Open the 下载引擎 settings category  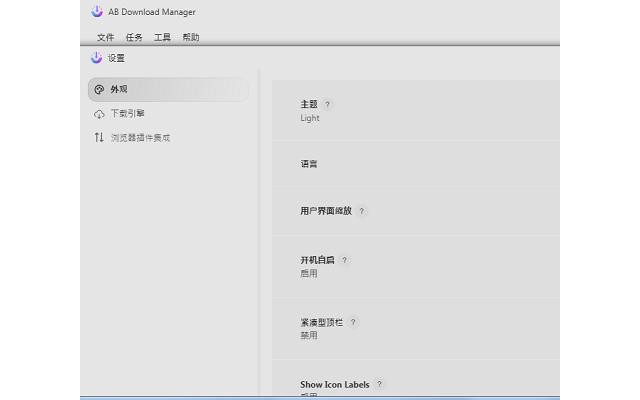coord(168,113)
